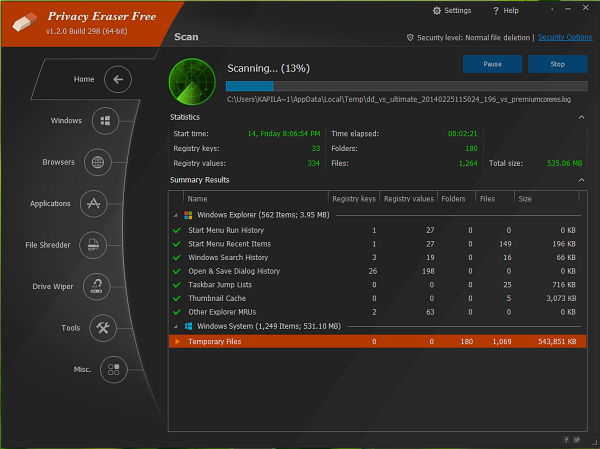
Task: Toggle checkmark for Start Menu Run History
Action: [177, 230]
